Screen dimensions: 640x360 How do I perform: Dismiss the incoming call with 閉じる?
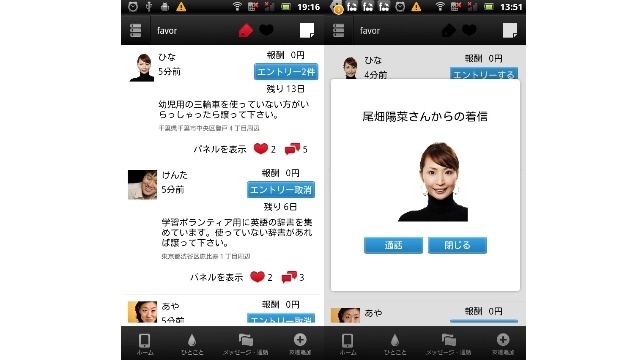click(x=457, y=245)
